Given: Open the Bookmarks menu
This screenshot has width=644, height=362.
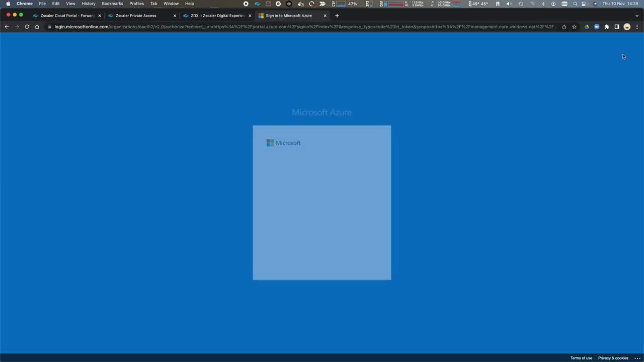Looking at the screenshot, I should point(113,4).
